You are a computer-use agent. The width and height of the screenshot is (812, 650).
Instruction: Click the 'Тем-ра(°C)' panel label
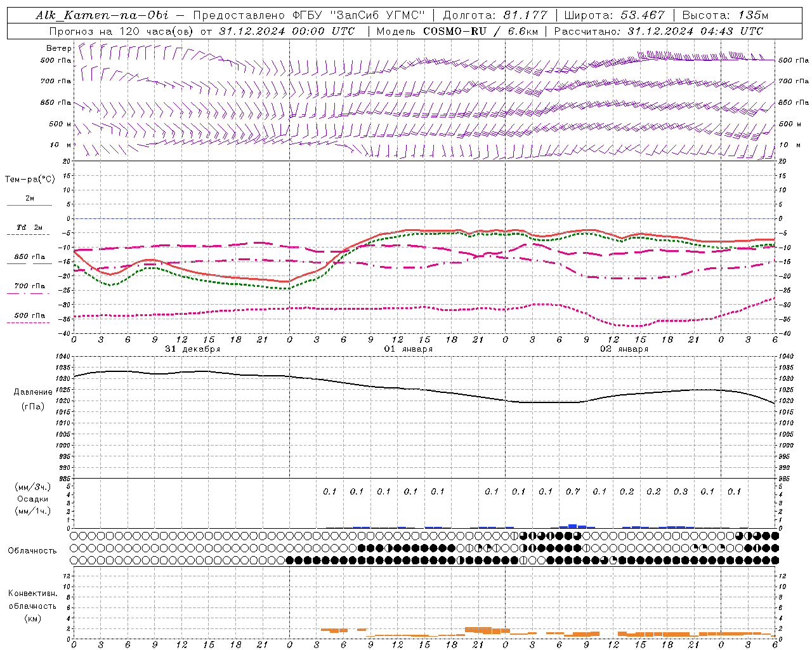30,180
